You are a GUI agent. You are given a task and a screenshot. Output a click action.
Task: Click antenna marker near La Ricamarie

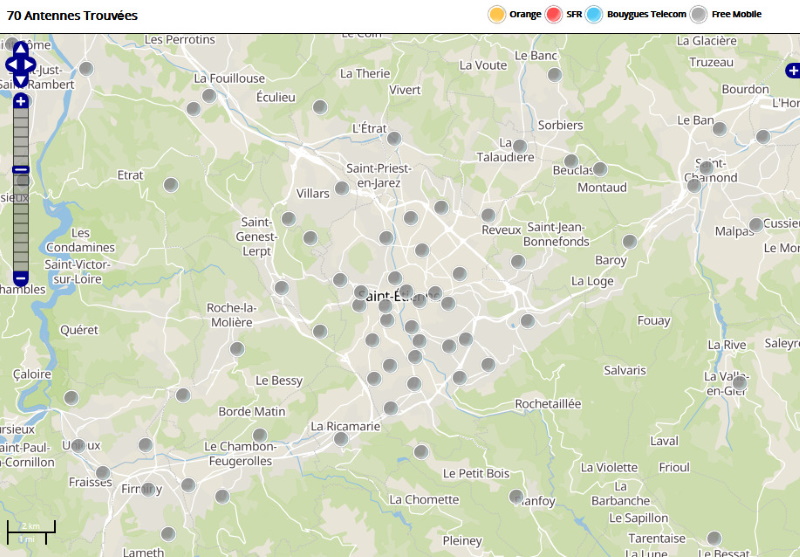341,439
